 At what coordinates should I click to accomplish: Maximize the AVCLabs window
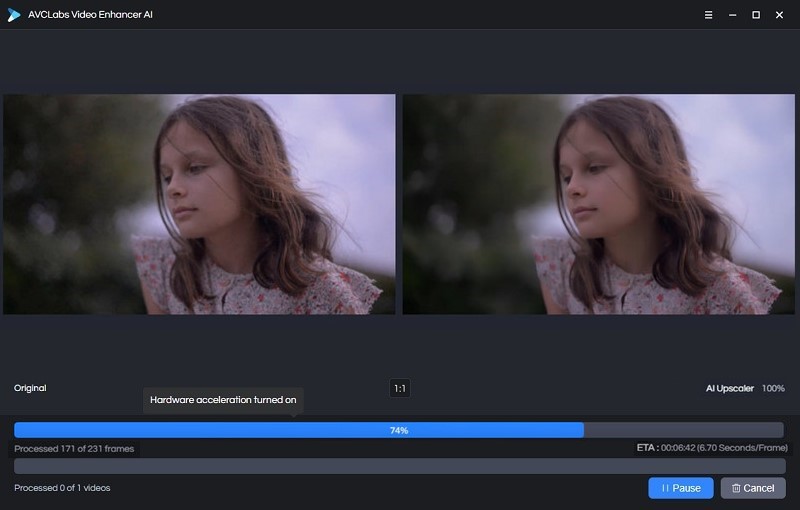coord(756,15)
